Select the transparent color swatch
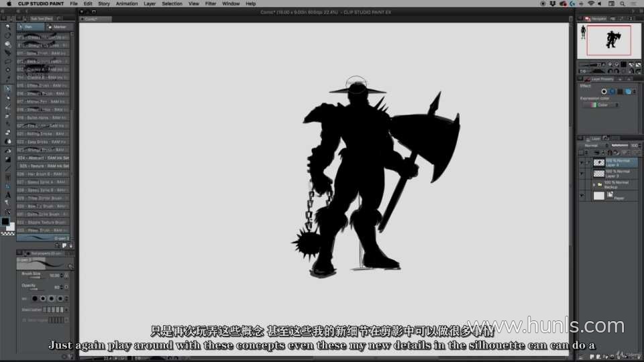Viewport: 644px width, 362px height. coord(7,234)
